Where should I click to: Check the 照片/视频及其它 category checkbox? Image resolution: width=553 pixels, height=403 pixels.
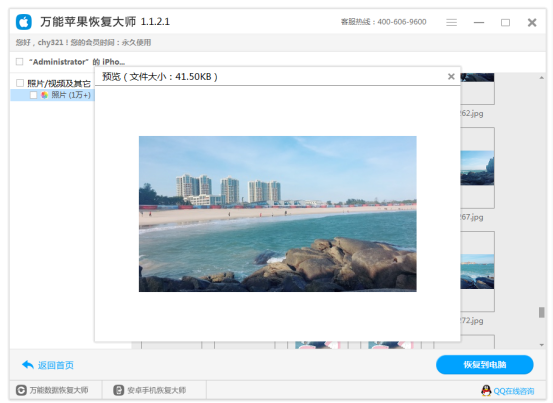[20, 83]
